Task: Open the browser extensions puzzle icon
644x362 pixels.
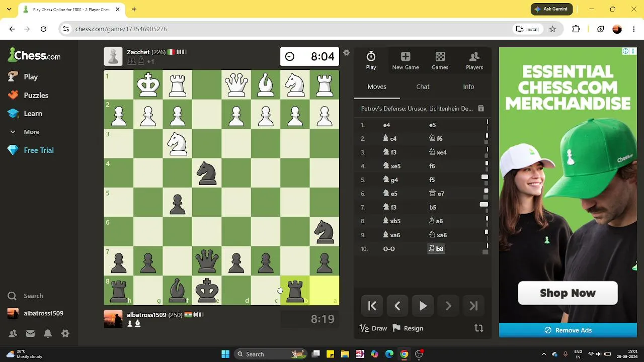Action: (x=576, y=29)
